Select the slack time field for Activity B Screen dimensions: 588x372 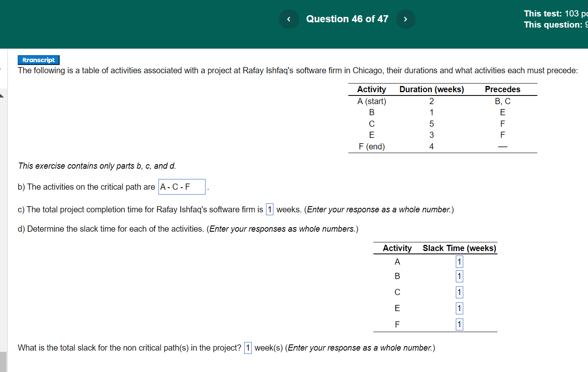tap(459, 276)
